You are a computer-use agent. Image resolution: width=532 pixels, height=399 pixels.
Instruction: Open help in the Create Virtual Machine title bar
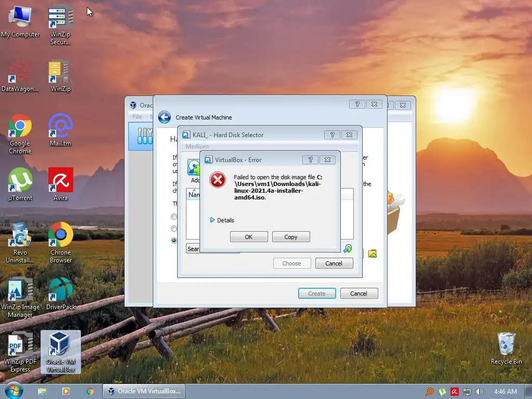tap(357, 104)
